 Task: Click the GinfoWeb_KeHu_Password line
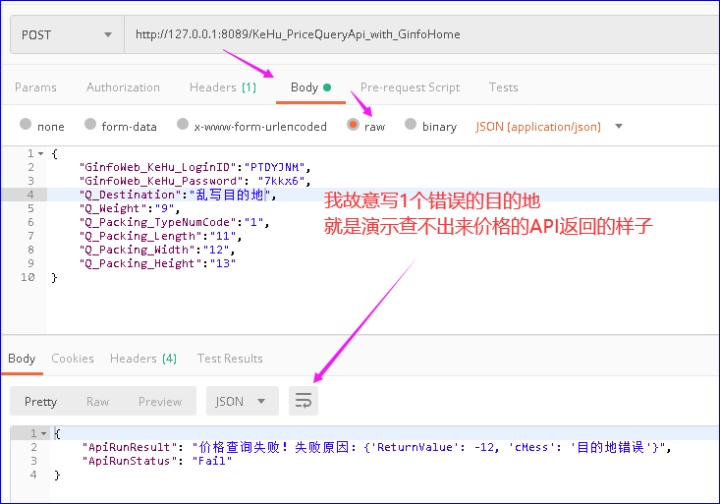coord(196,181)
